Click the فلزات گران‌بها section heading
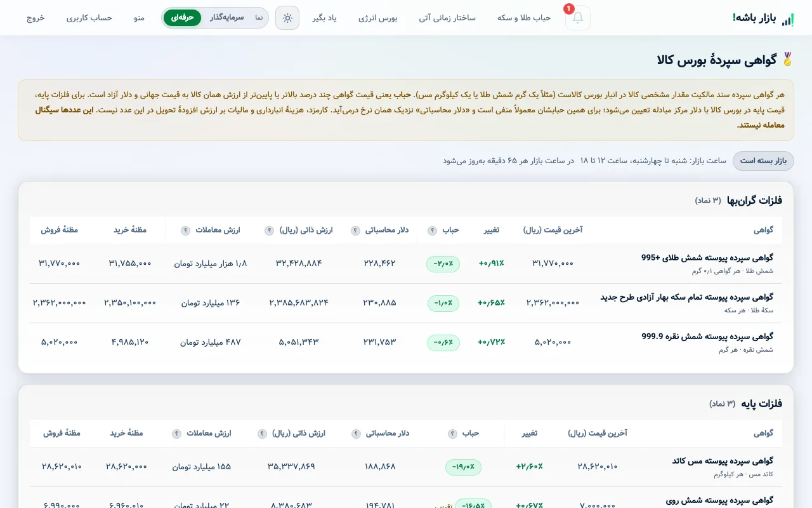 [x=755, y=201]
